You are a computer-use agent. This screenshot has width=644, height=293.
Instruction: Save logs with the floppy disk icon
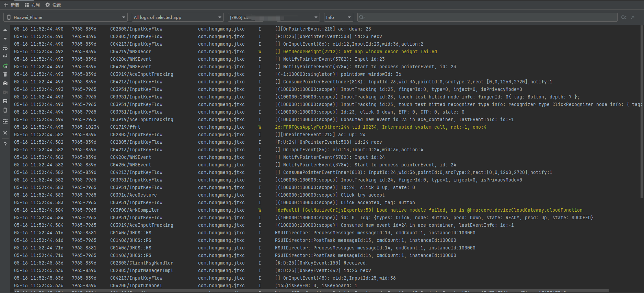click(x=5, y=101)
